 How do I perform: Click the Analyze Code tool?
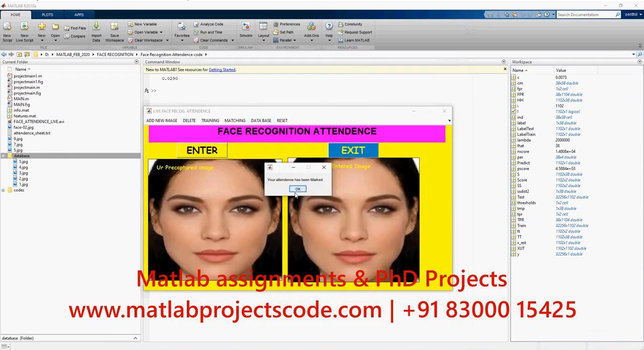pos(208,24)
